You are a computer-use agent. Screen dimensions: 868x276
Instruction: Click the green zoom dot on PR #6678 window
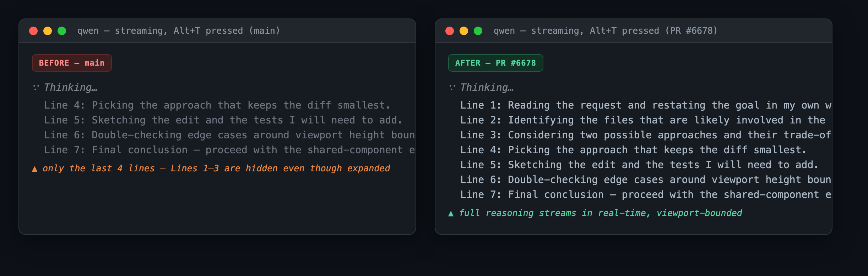click(x=478, y=31)
